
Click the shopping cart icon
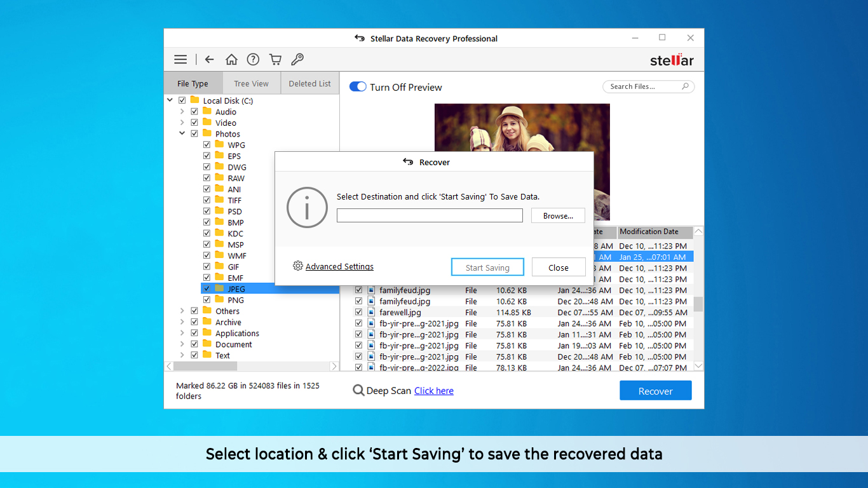pyautogui.click(x=275, y=60)
